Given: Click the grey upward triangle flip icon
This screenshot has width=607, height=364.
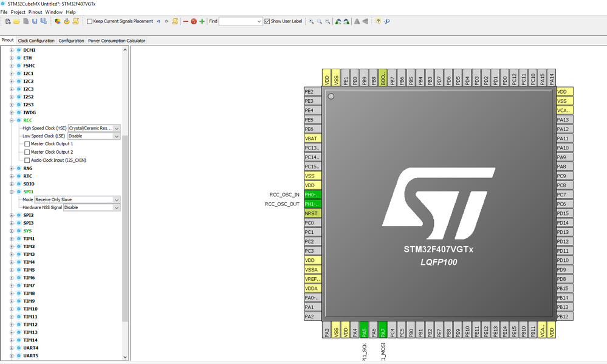Looking at the screenshot, I should tap(357, 21).
